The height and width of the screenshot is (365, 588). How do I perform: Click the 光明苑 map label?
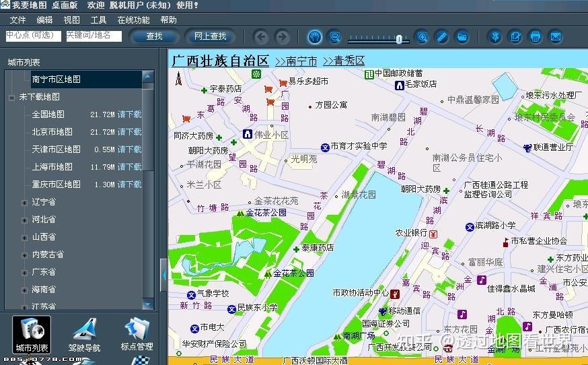[304, 159]
